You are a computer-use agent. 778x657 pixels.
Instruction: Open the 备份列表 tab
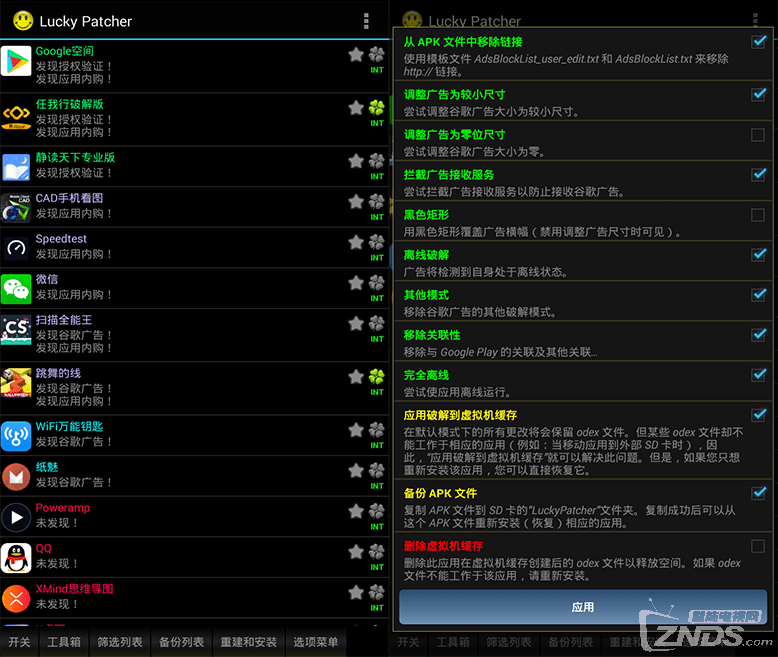coord(182,642)
